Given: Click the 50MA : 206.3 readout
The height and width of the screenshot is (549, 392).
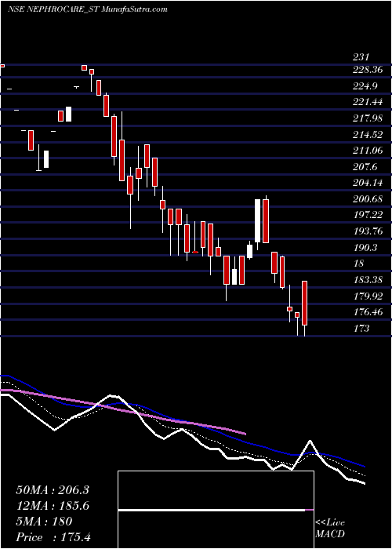Looking at the screenshot, I should [x=53, y=490].
